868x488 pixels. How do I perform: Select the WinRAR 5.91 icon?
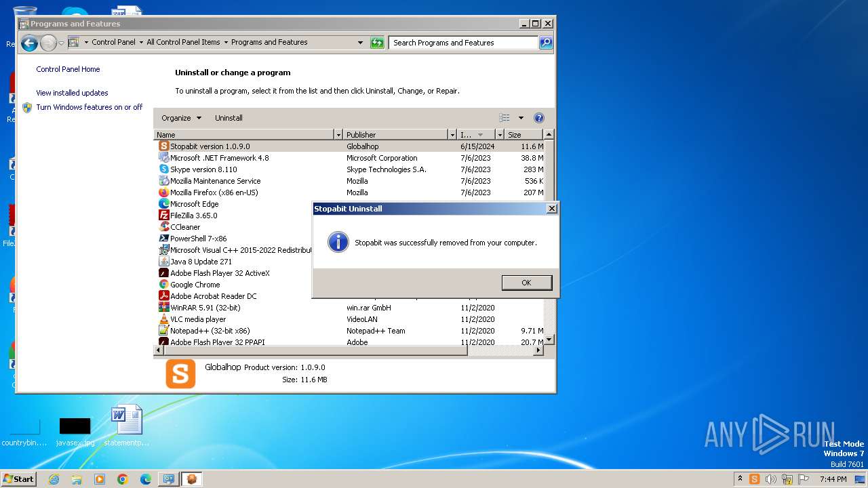click(x=163, y=308)
